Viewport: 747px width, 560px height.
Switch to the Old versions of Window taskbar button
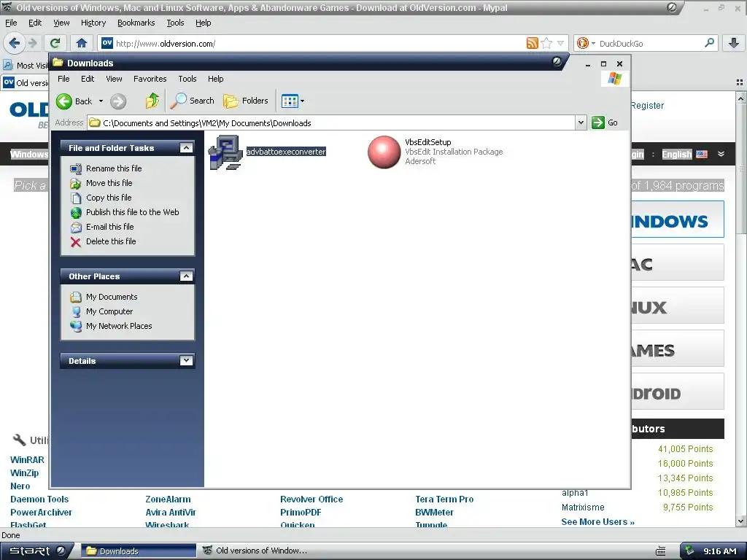tap(256, 551)
